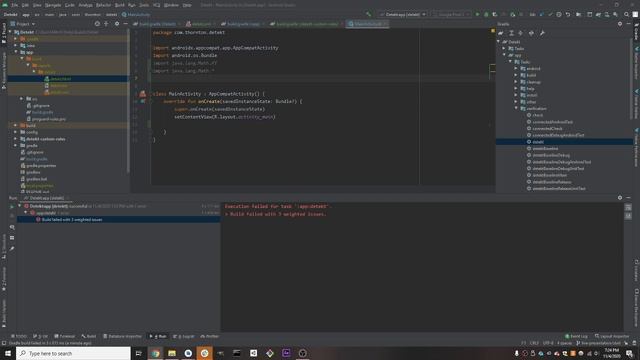This screenshot has height=360, width=640.
Task: Click the Make Project hammer icon
Action: click(369, 14)
